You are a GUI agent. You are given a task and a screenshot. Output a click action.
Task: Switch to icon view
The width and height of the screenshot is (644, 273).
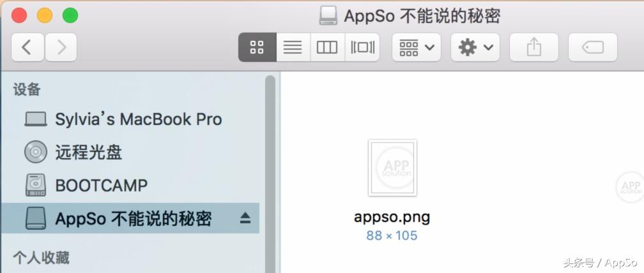coord(257,48)
